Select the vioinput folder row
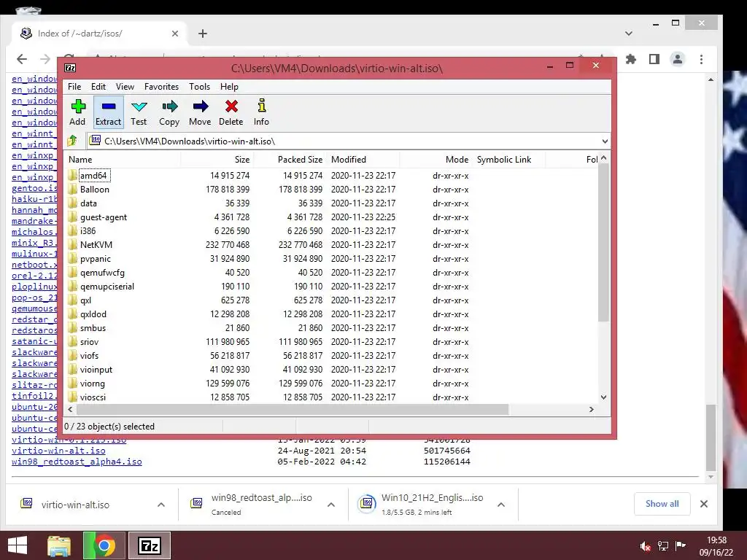This screenshot has width=747, height=560. coord(332,370)
